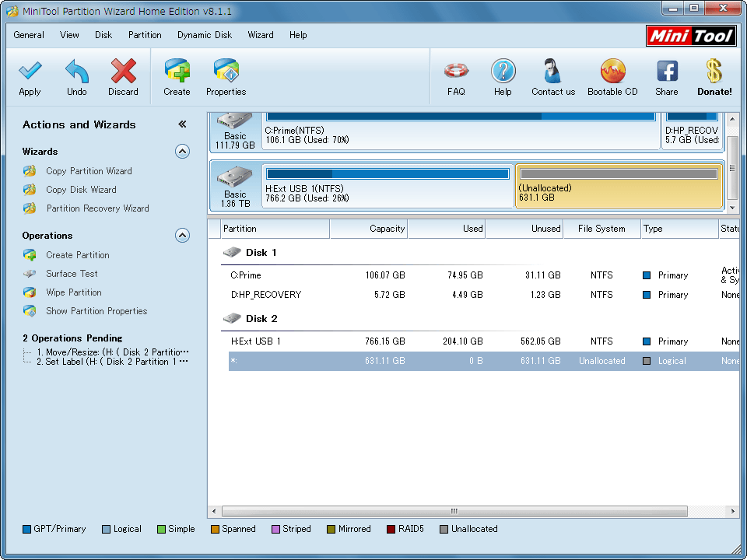This screenshot has height=560, width=747.
Task: Sort by the Capacity column header
Action: click(369, 229)
